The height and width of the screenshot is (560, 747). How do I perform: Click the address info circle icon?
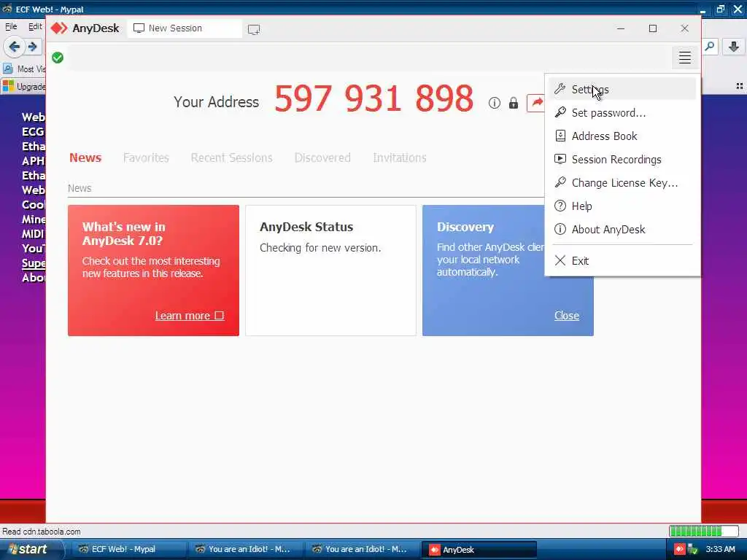point(495,103)
